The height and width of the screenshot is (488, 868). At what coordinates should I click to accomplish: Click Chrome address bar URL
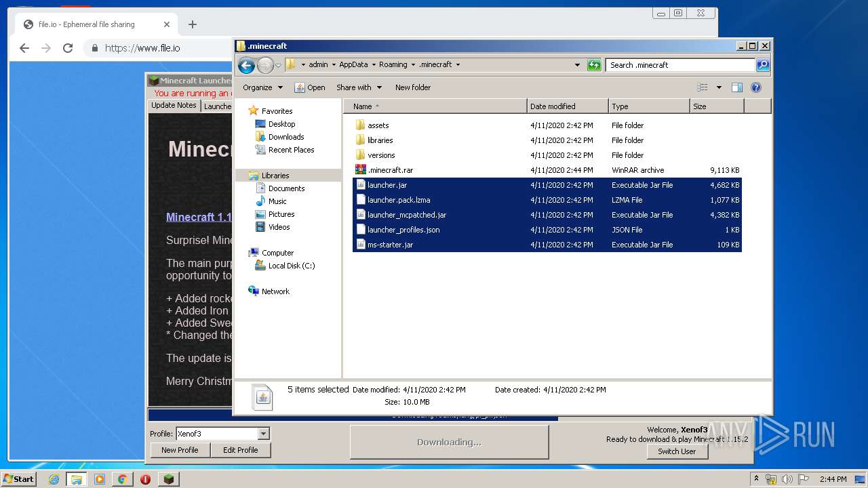click(x=142, y=48)
